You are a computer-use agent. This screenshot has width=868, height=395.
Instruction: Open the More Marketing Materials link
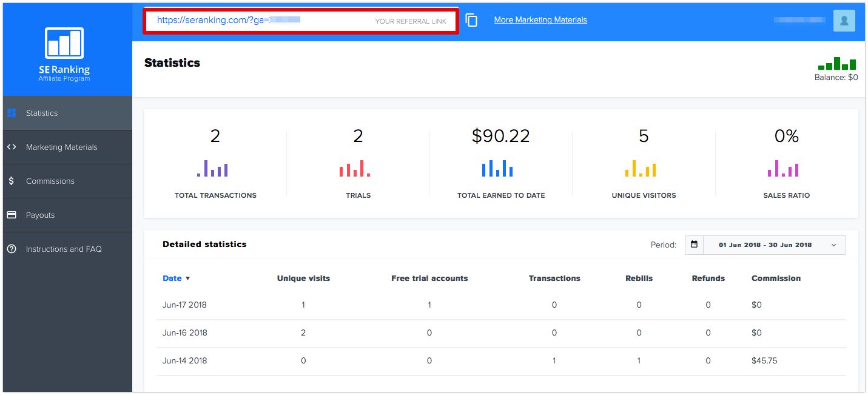coord(540,19)
